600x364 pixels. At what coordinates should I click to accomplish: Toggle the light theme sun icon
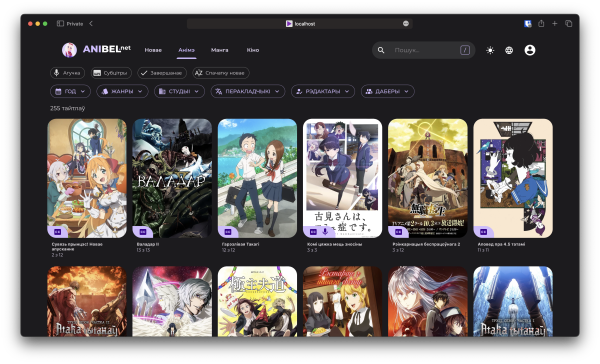coord(490,50)
